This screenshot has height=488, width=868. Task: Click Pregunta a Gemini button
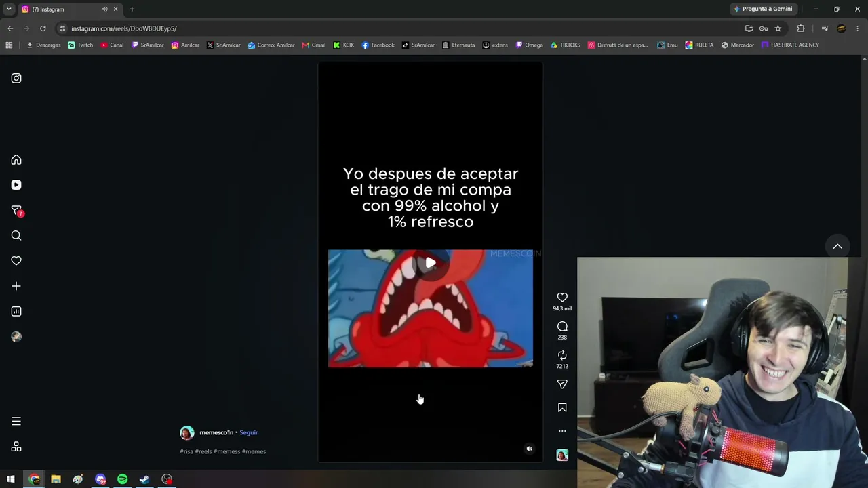pos(763,9)
